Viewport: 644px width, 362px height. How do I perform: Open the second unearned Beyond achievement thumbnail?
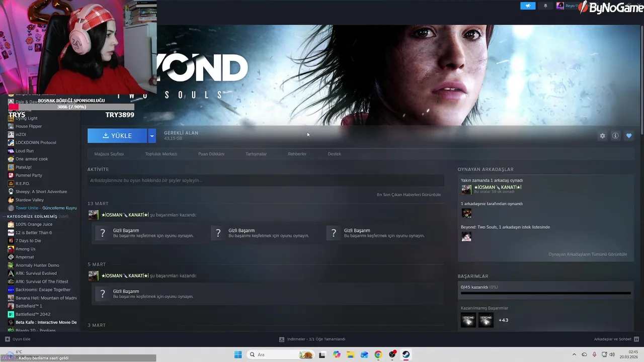tap(486, 320)
